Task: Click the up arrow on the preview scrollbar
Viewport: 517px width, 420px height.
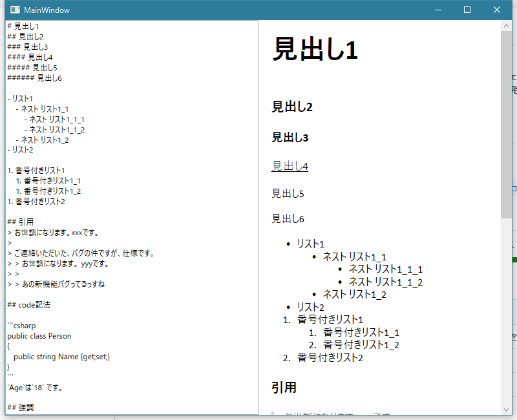Action: click(506, 25)
